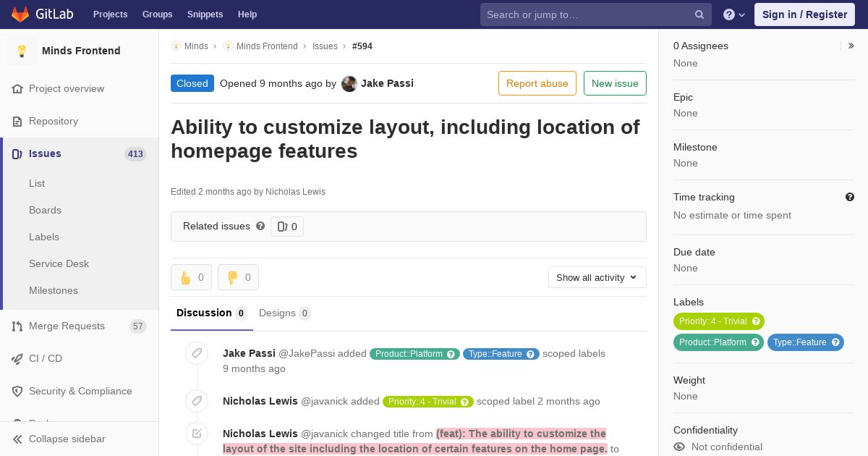Viewport: 868px width, 456px height.
Task: Click the Priority::4 - Trivial sidebar label help icon
Action: tap(756, 321)
